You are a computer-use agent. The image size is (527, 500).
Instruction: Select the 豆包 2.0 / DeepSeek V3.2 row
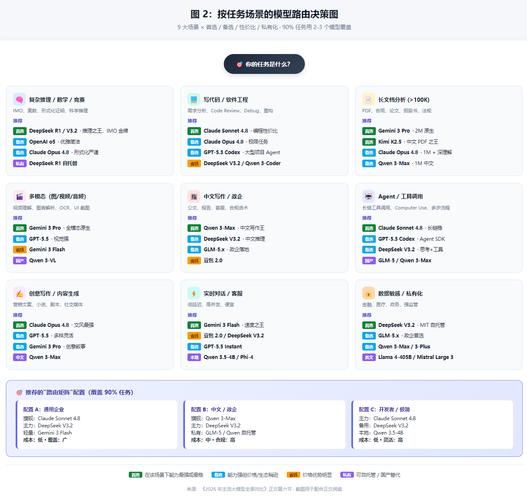point(226,336)
